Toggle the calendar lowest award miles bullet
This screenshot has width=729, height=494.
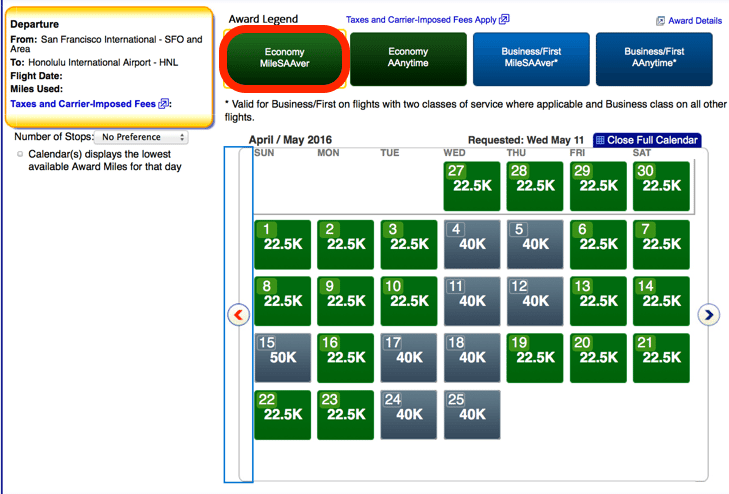(20, 154)
